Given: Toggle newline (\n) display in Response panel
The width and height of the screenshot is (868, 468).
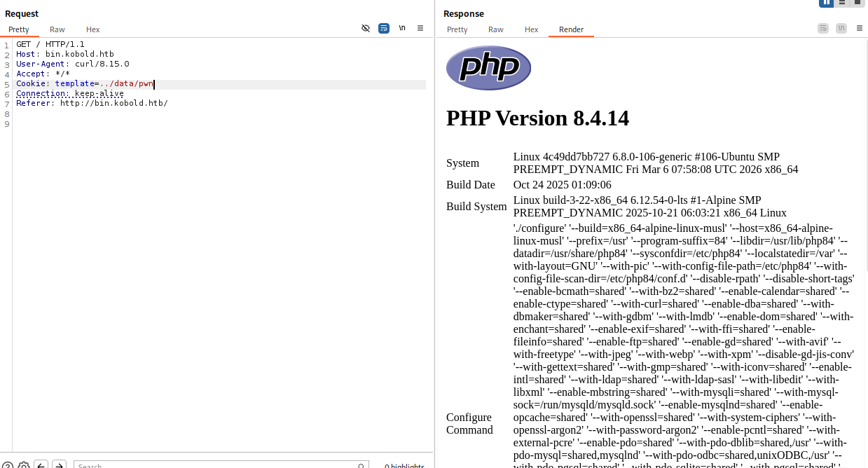Looking at the screenshot, I should [841, 28].
